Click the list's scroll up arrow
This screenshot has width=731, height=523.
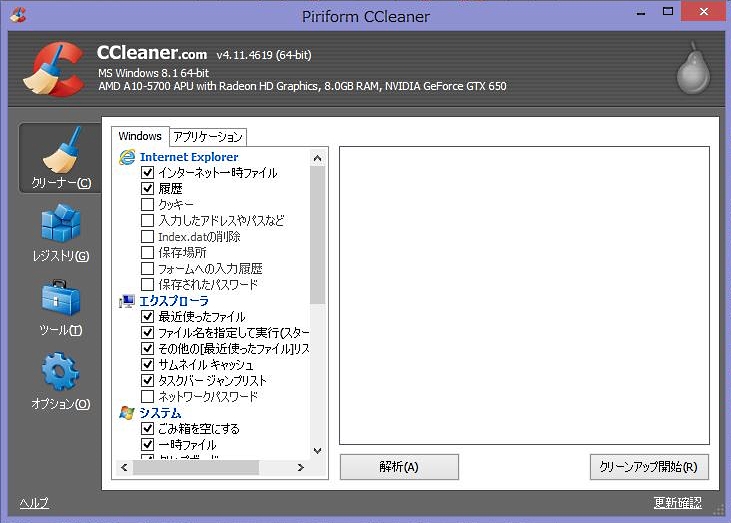tap(317, 158)
